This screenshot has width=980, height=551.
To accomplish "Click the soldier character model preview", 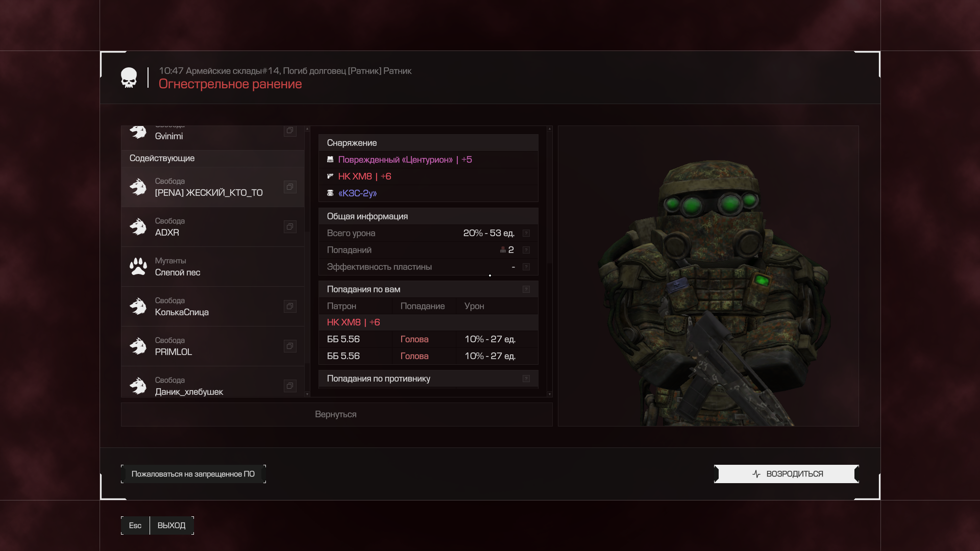I will coord(708,276).
